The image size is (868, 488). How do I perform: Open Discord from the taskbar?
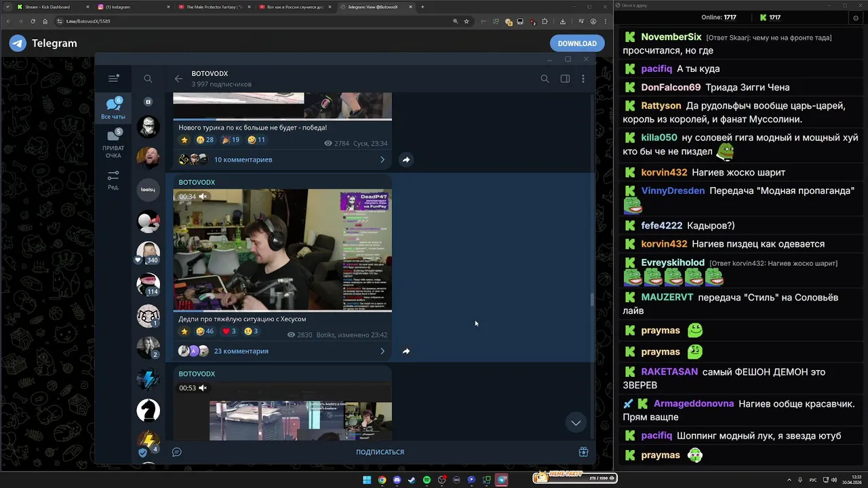397,480
